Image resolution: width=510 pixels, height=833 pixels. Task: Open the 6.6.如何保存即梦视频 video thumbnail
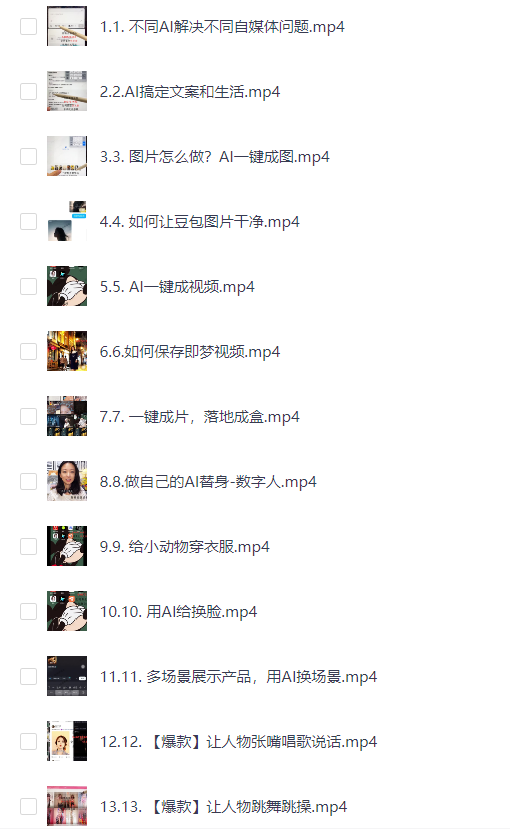coord(67,351)
